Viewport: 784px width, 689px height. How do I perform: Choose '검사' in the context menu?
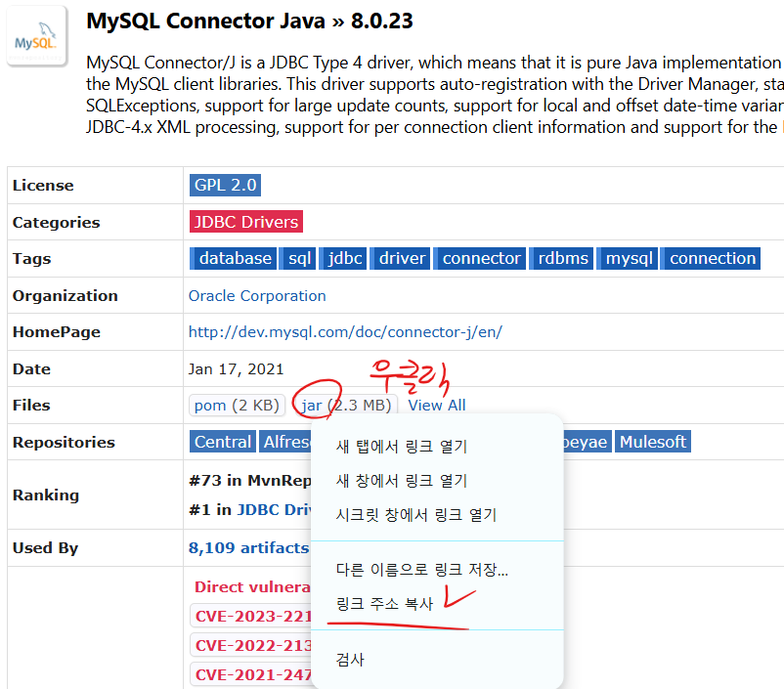click(437, 660)
